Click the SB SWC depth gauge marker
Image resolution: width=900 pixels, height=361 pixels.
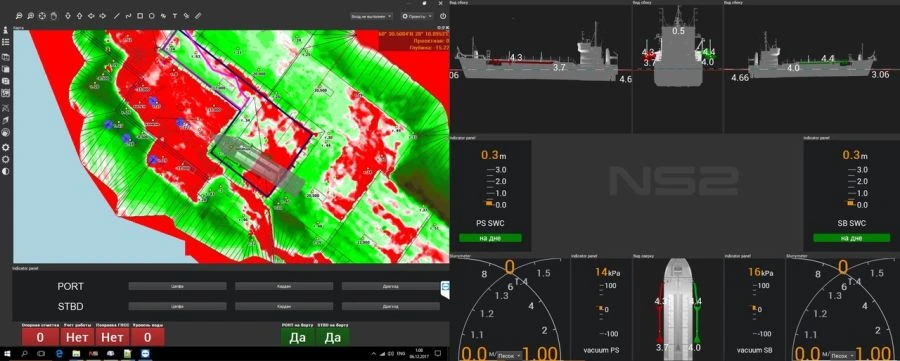(851, 203)
